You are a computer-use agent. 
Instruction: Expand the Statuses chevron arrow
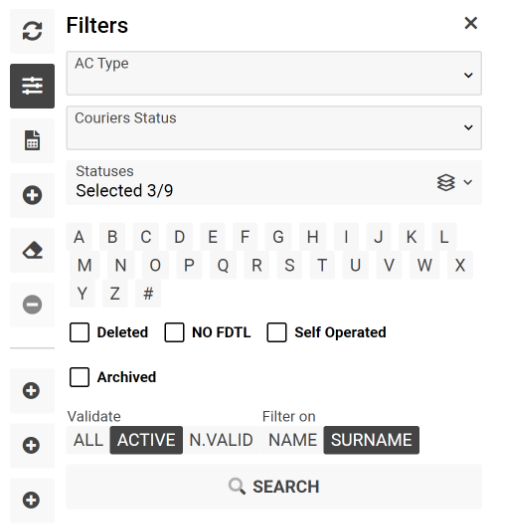[x=468, y=182]
